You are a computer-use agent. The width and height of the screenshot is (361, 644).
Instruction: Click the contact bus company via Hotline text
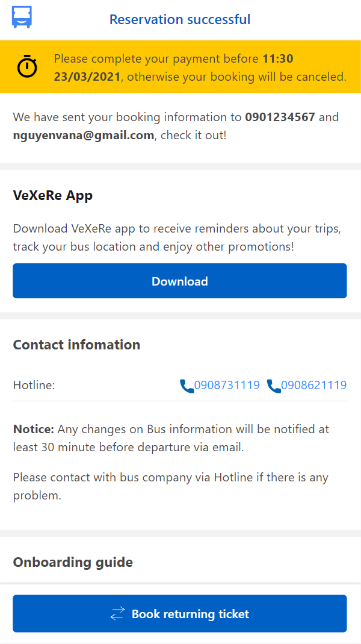(x=171, y=486)
